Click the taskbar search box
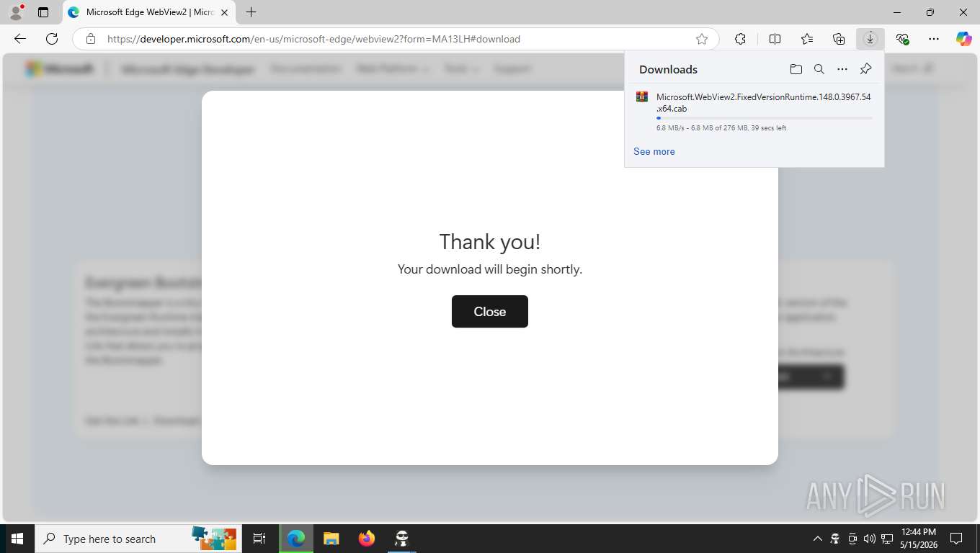The width and height of the screenshot is (980, 553). coord(138,539)
